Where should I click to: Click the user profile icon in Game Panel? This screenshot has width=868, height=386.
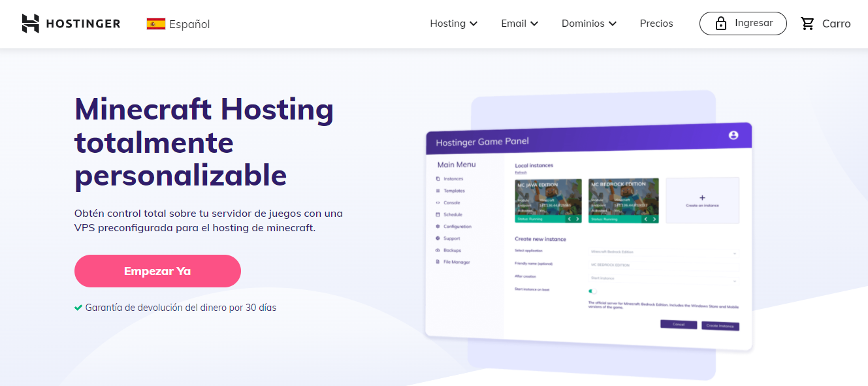pos(733,135)
